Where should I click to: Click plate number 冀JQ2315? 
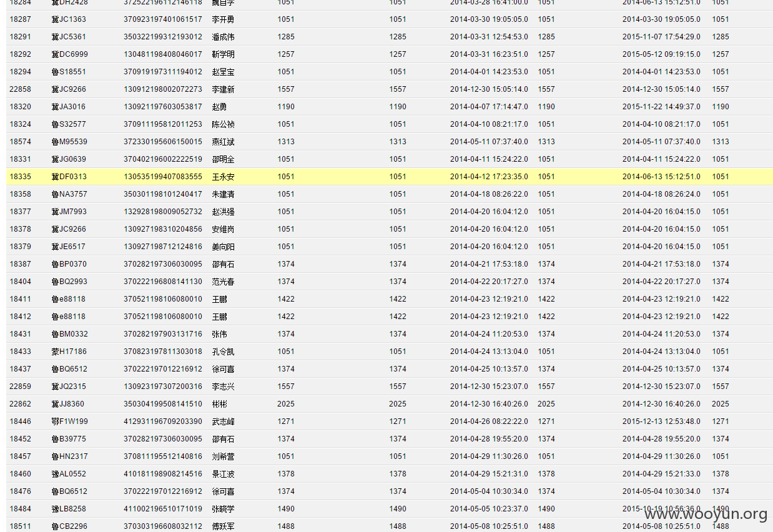coord(69,387)
